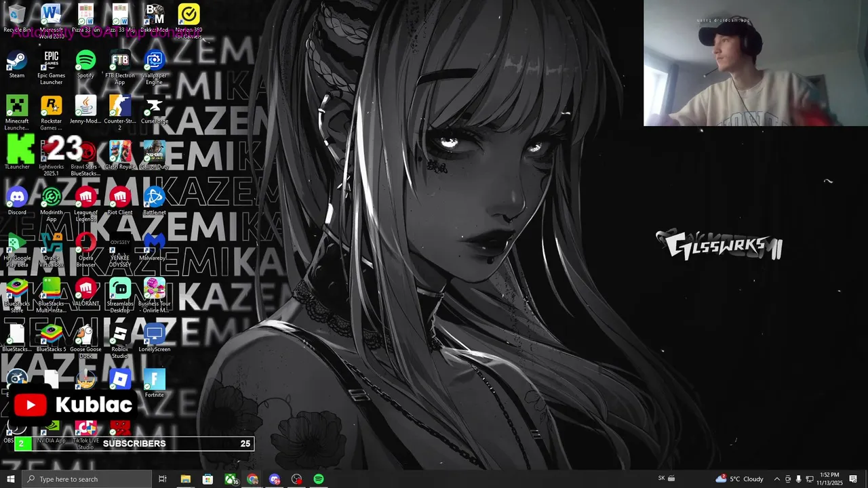Select YENKEE ODYSSEY desktop icon
Screen dimensions: 868x488
pyautogui.click(x=120, y=250)
